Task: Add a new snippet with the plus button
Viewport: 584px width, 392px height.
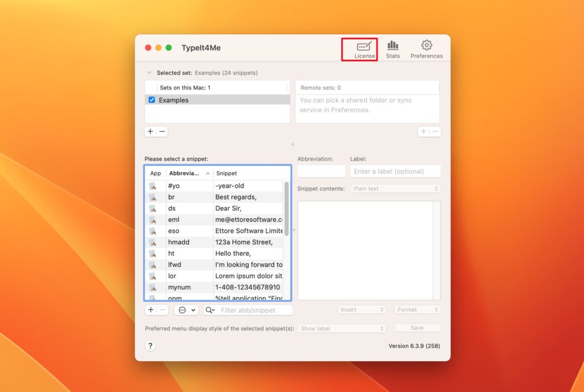Action: click(150, 309)
